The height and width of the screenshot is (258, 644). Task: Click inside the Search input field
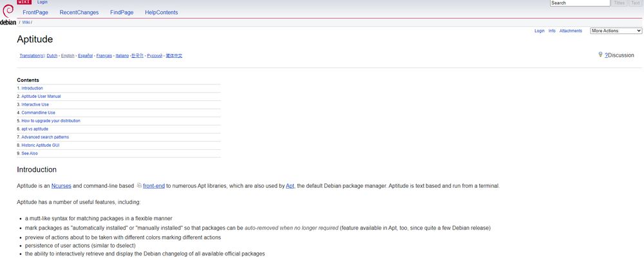580,3
